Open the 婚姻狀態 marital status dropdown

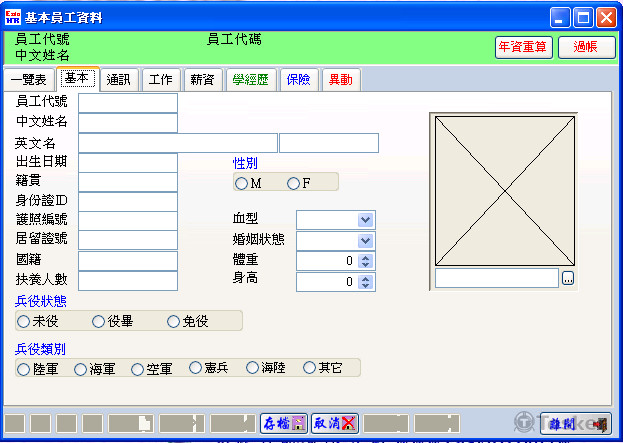(x=365, y=240)
